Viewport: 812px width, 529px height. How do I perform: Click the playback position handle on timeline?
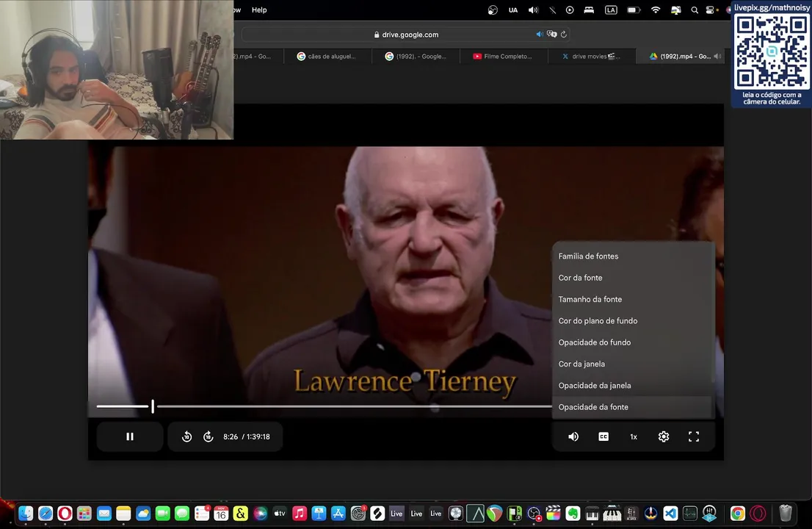coord(153,406)
